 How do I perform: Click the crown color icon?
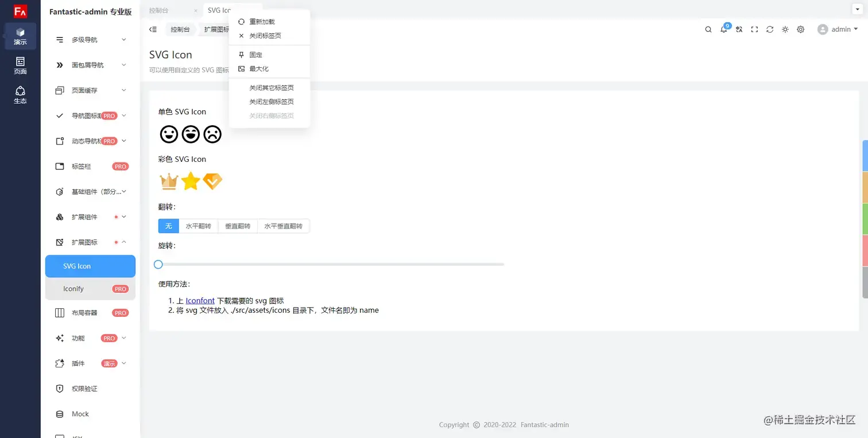pyautogui.click(x=169, y=181)
